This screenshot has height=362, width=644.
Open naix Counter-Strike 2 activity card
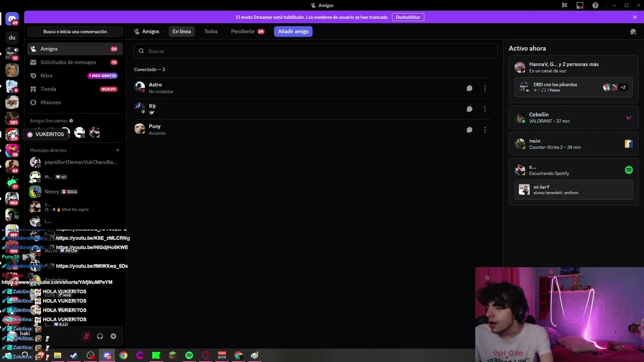click(x=574, y=144)
